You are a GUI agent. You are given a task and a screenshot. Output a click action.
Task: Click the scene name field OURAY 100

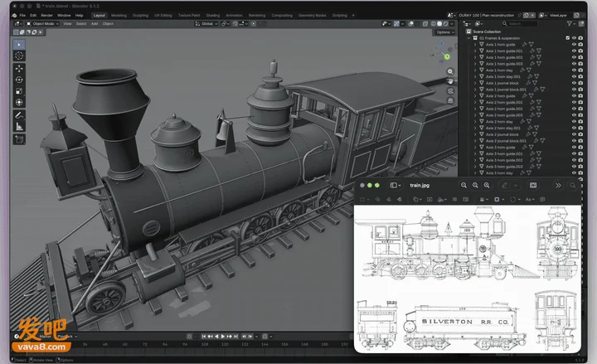point(486,15)
